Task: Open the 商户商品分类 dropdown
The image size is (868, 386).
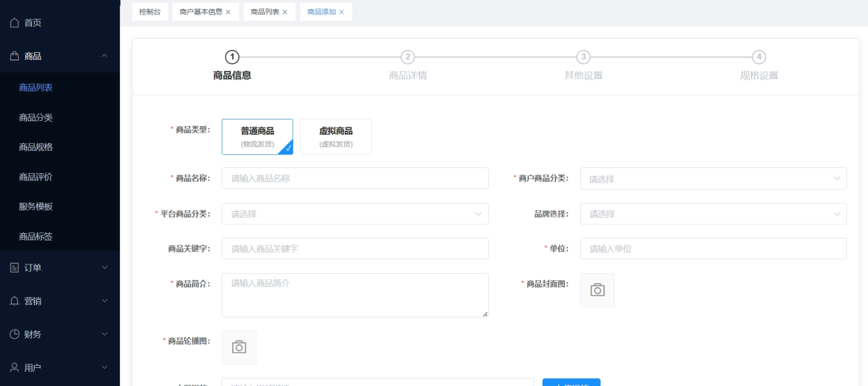Action: (x=712, y=178)
